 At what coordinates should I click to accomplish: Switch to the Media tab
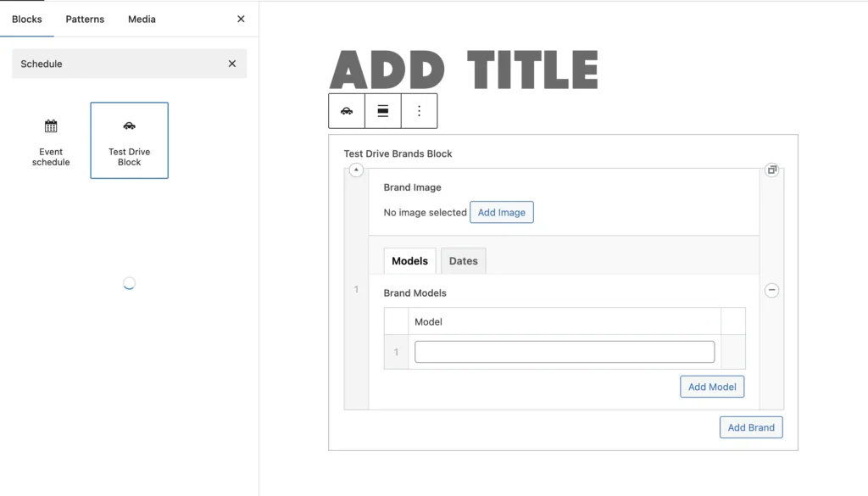pos(142,19)
